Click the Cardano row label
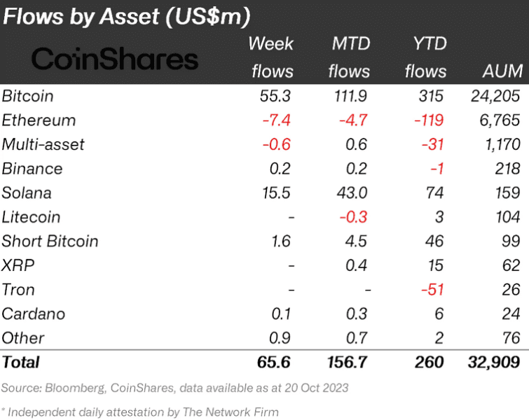Image resolution: width=529 pixels, height=420 pixels. (x=33, y=314)
